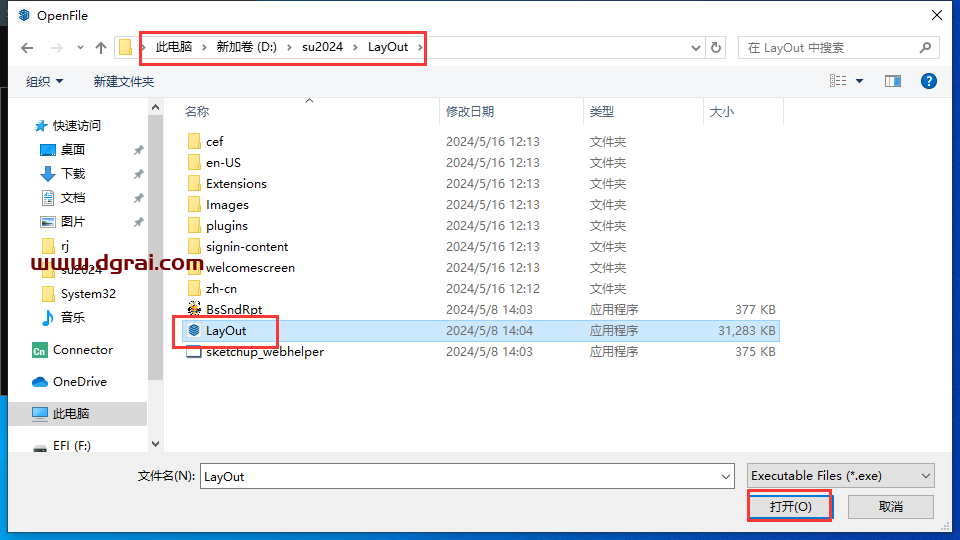Click the 31,283 KB size cell
Image resolution: width=960 pixels, height=540 pixels.
pyautogui.click(x=746, y=331)
